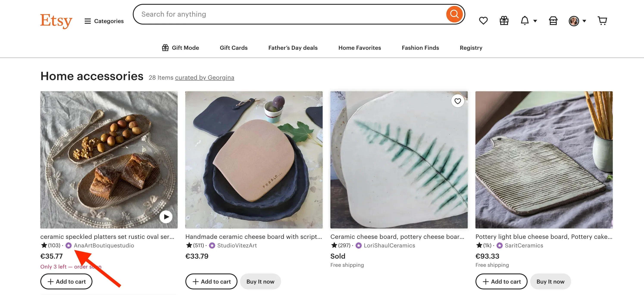Screen dimensions: 644x295
Task: Open Gift Mode in navigation
Action: click(x=180, y=48)
